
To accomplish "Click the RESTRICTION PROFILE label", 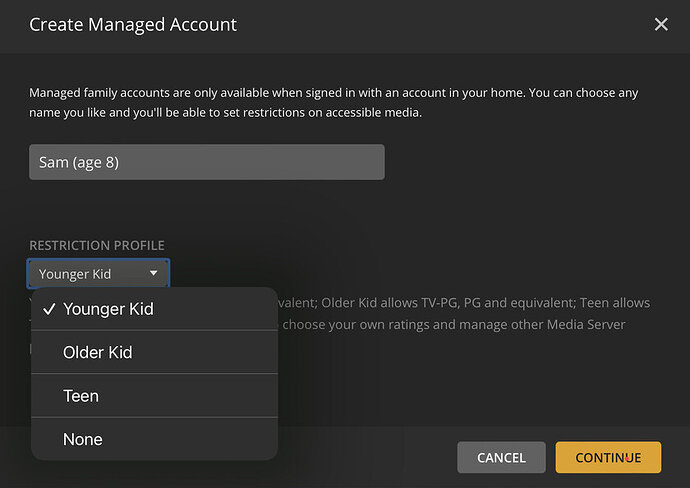I will coord(97,245).
